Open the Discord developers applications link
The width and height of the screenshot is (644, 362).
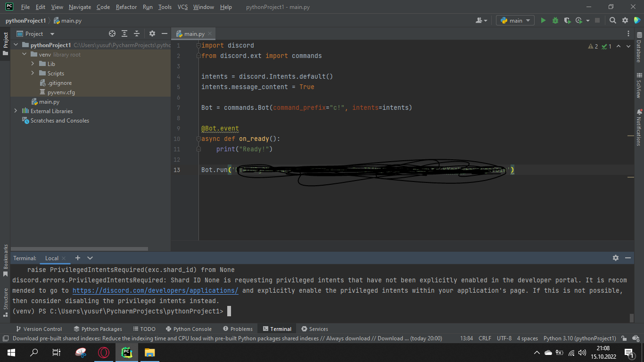155,290
